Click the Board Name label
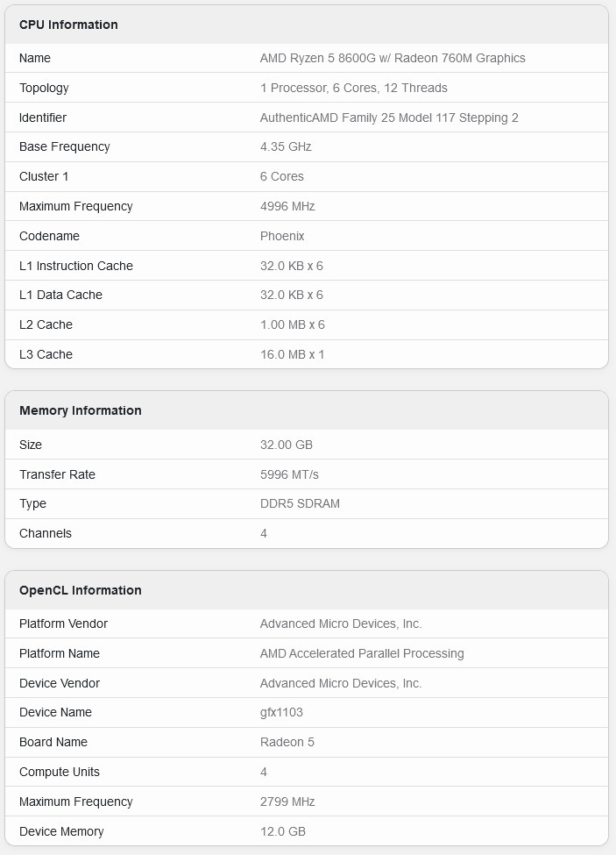This screenshot has height=855, width=616. [53, 742]
